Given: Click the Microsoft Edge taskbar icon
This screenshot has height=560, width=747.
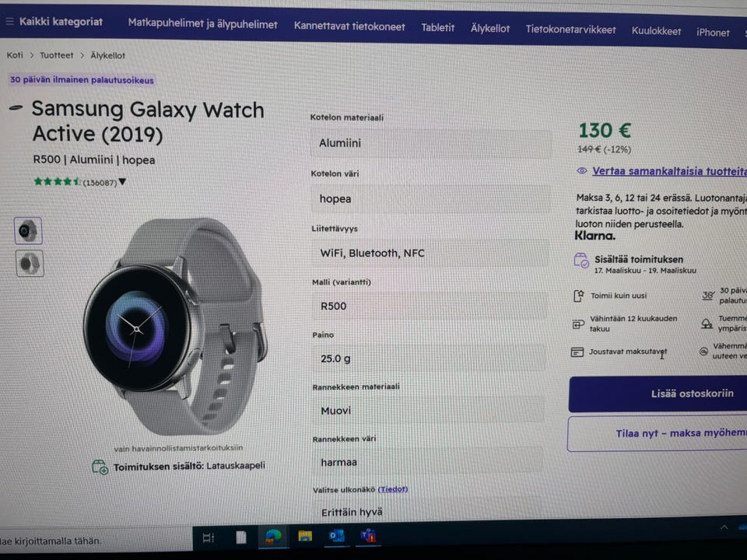Looking at the screenshot, I should (273, 537).
